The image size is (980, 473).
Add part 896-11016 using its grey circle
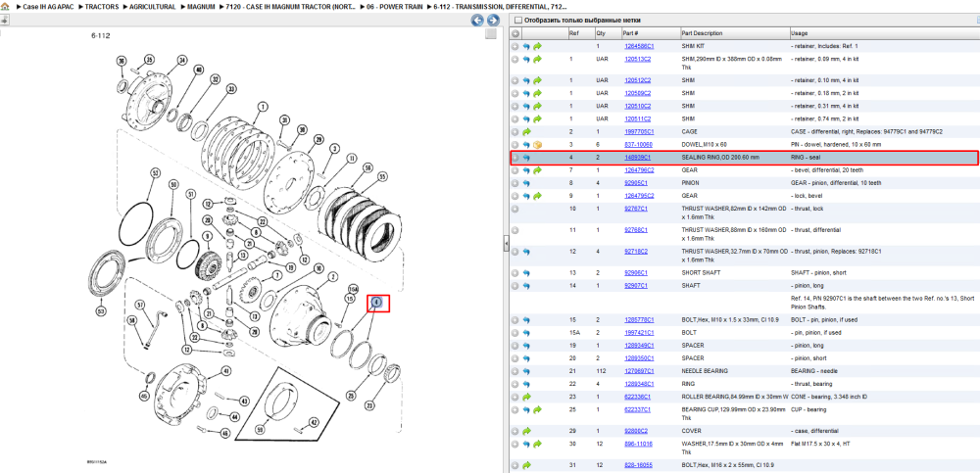515,445
